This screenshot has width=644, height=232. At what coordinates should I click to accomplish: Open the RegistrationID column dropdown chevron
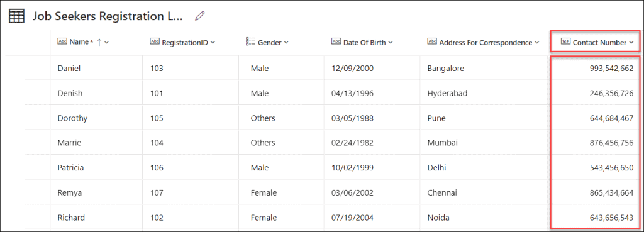213,42
